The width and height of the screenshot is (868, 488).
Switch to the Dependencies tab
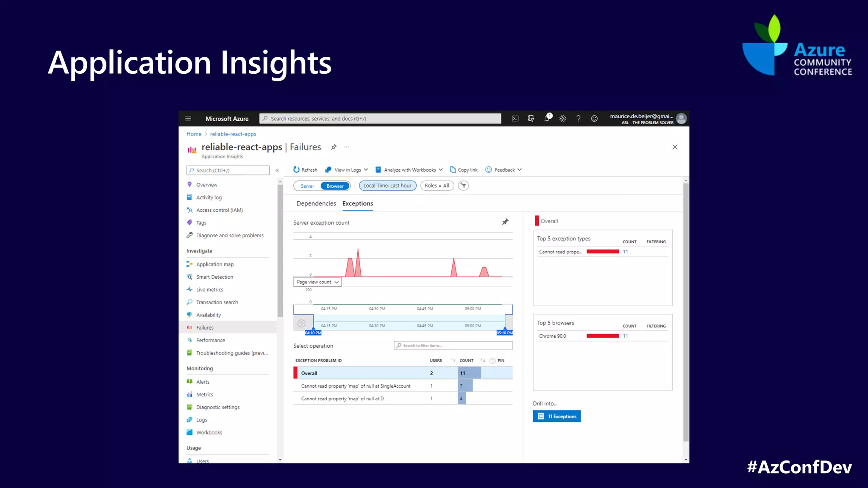pyautogui.click(x=316, y=204)
